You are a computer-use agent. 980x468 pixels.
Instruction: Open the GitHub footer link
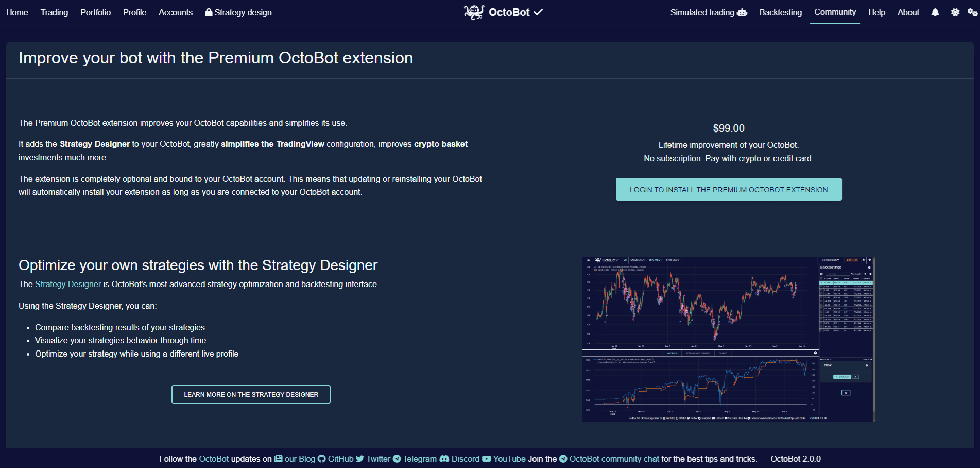point(341,459)
